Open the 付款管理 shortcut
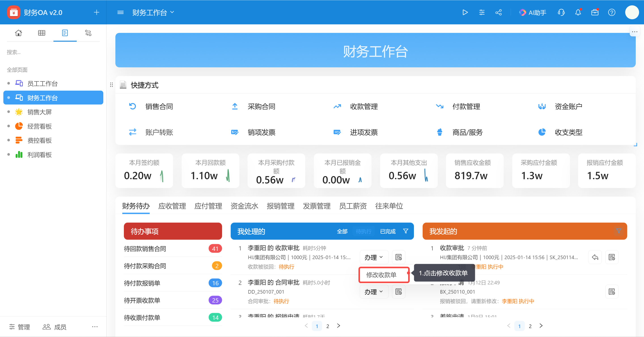This screenshot has height=337, width=644. tap(458, 106)
